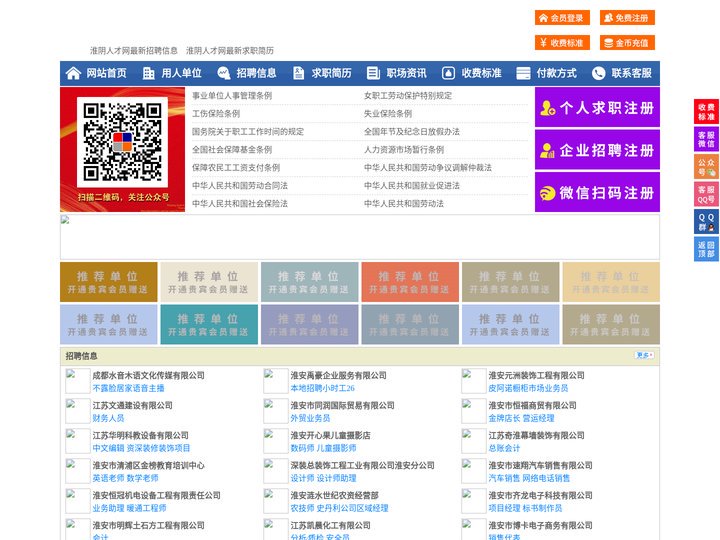
Task: Click the 客服微信 sidebar icon
Action: coord(706,139)
